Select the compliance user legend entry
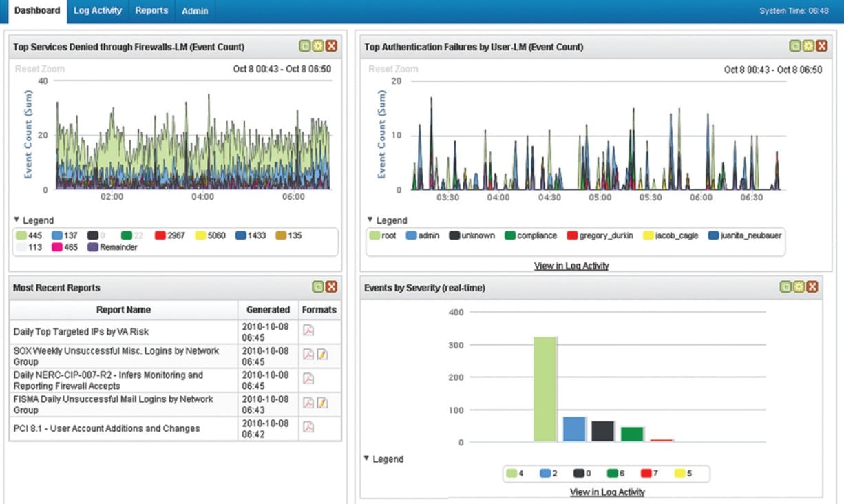Viewport: 844px width, 504px height. [531, 235]
